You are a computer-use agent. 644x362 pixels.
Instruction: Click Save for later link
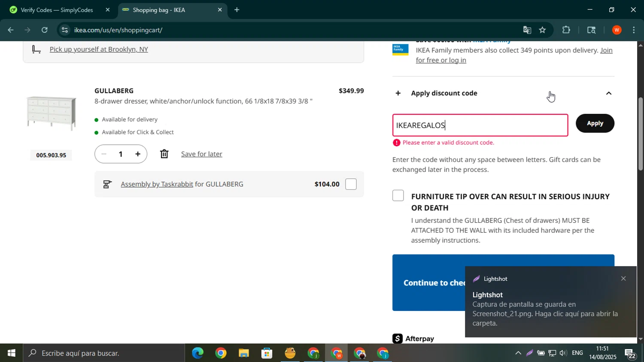point(201,154)
